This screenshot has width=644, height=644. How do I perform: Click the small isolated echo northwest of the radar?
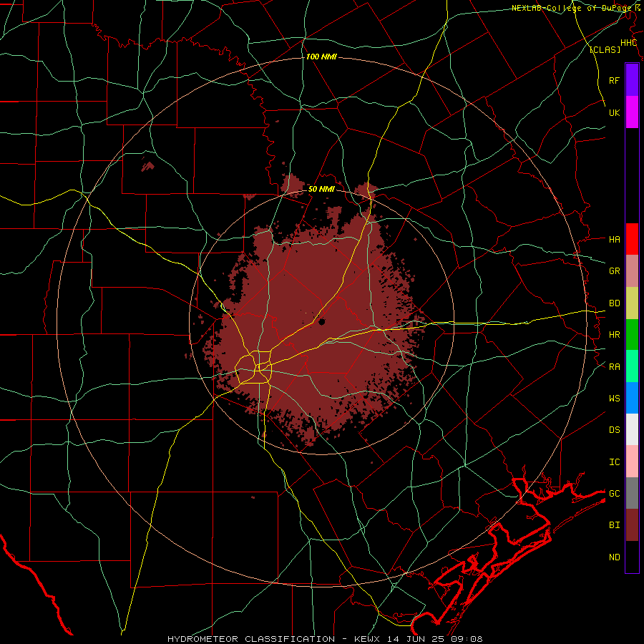coord(148,166)
